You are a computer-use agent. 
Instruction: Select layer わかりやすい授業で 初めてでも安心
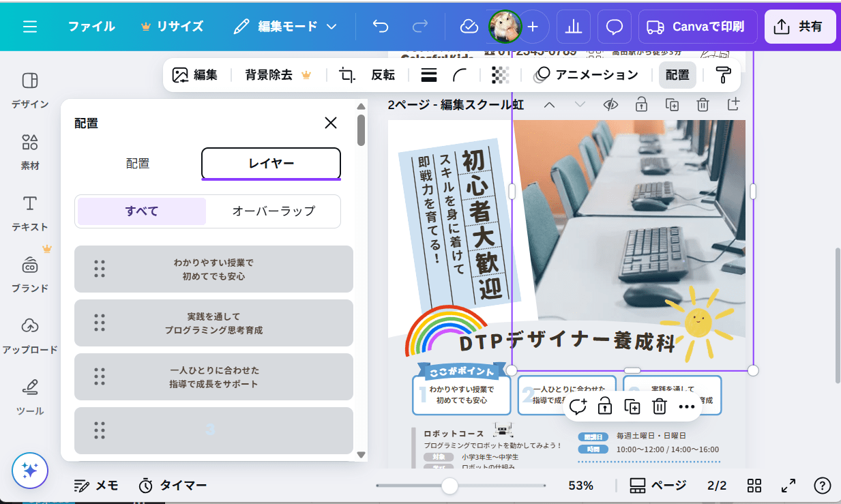coord(213,269)
